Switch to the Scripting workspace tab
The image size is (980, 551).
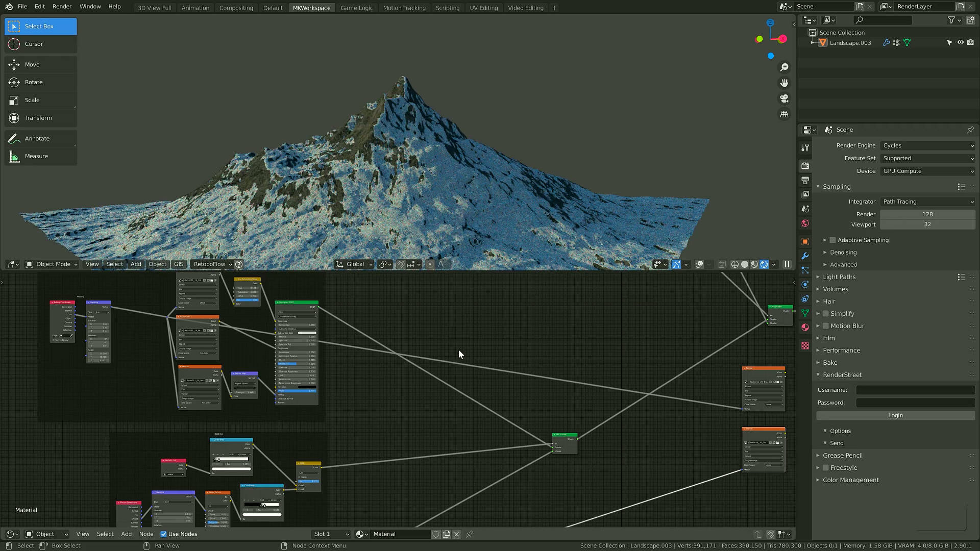447,8
